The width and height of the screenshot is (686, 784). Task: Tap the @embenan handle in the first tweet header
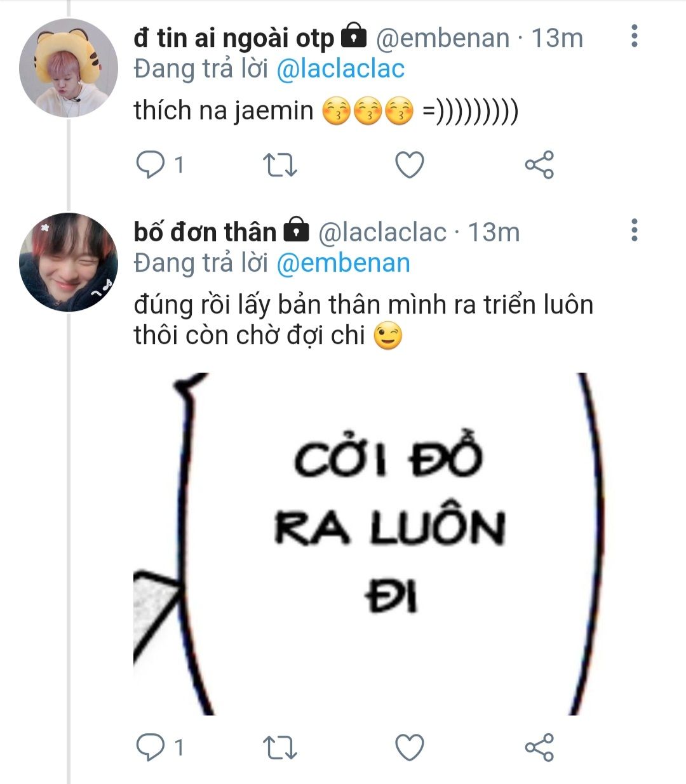pos(443,38)
